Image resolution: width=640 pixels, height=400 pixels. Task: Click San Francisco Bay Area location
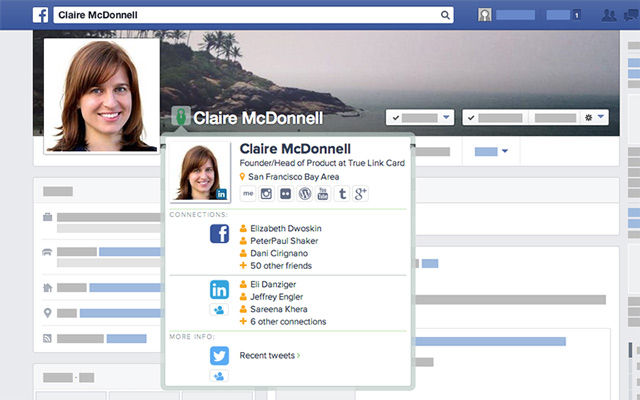point(293,177)
